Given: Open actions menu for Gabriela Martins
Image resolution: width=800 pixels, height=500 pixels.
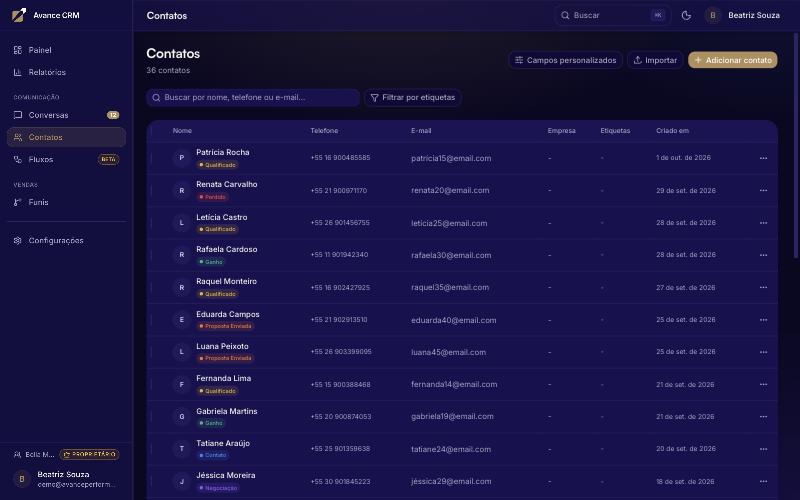Looking at the screenshot, I should pyautogui.click(x=763, y=417).
